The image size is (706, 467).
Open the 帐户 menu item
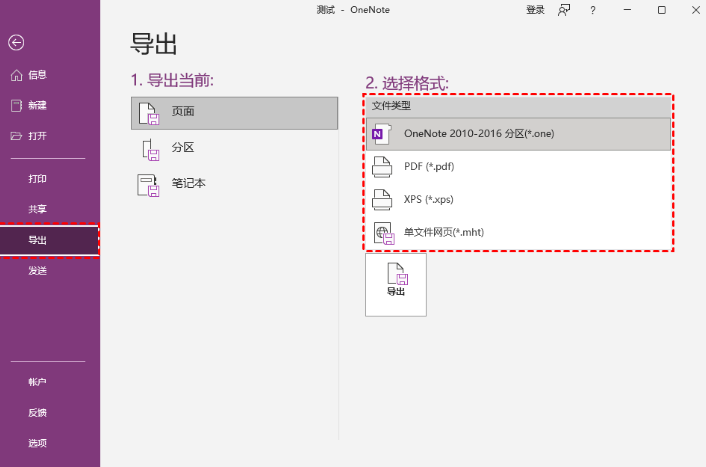[50, 382]
